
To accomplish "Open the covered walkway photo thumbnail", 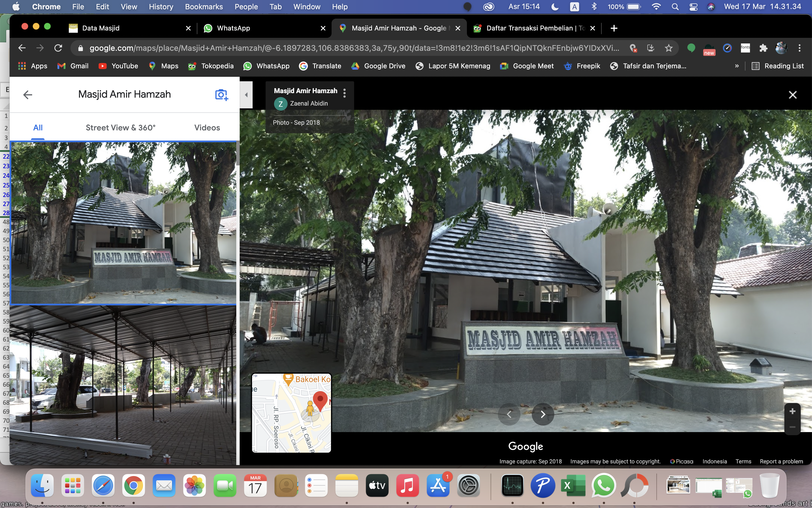I will (x=123, y=385).
